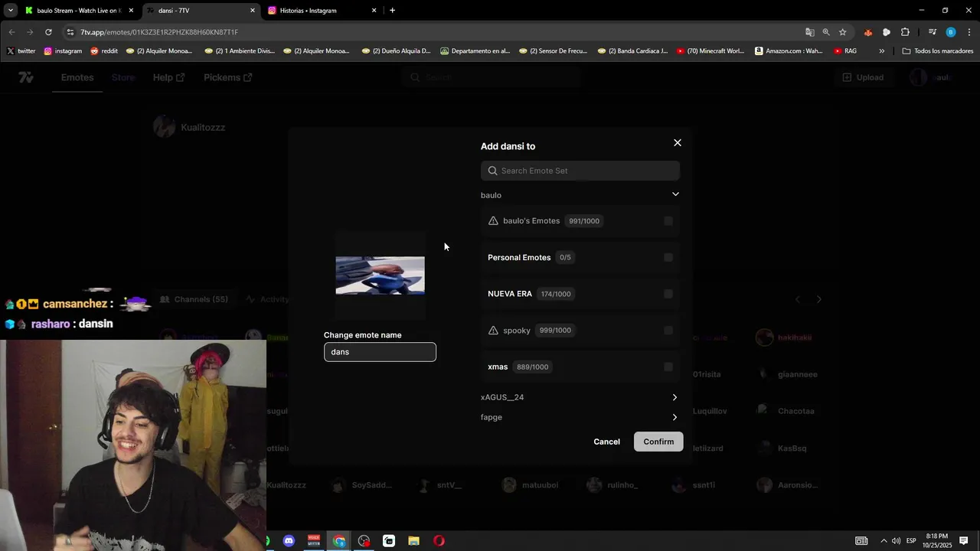Check the spooky set checkbox
Image resolution: width=980 pixels, height=551 pixels.
[668, 331]
